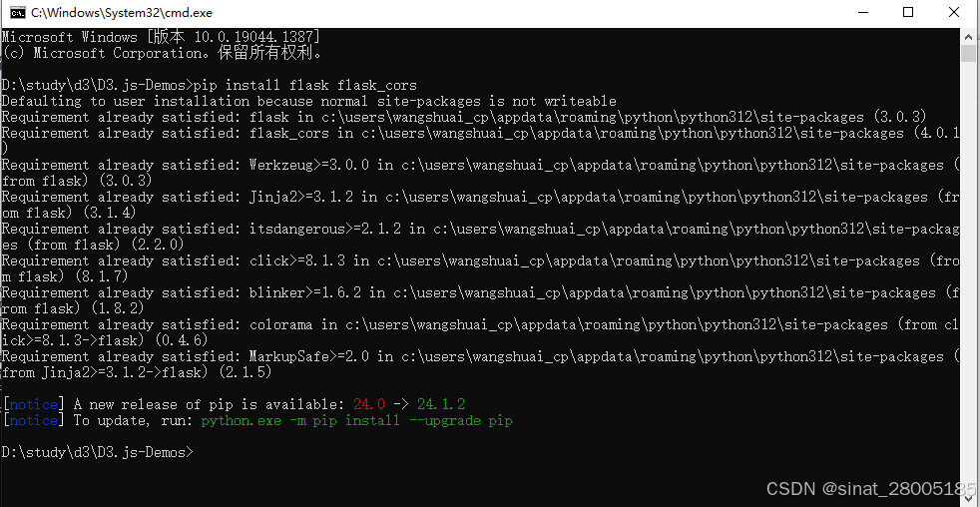Click the Werkzeug>=3.0.0 requirement text
980x507 pixels.
pos(308,165)
